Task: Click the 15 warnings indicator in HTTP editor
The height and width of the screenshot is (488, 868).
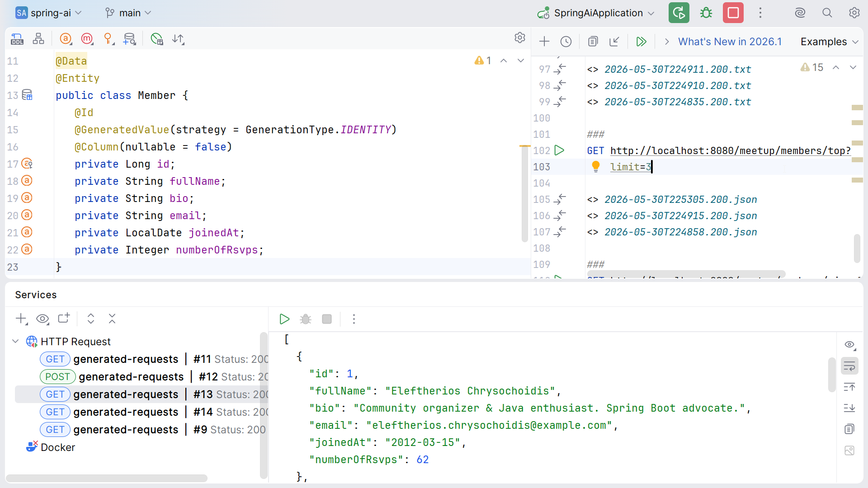Action: [x=812, y=67]
